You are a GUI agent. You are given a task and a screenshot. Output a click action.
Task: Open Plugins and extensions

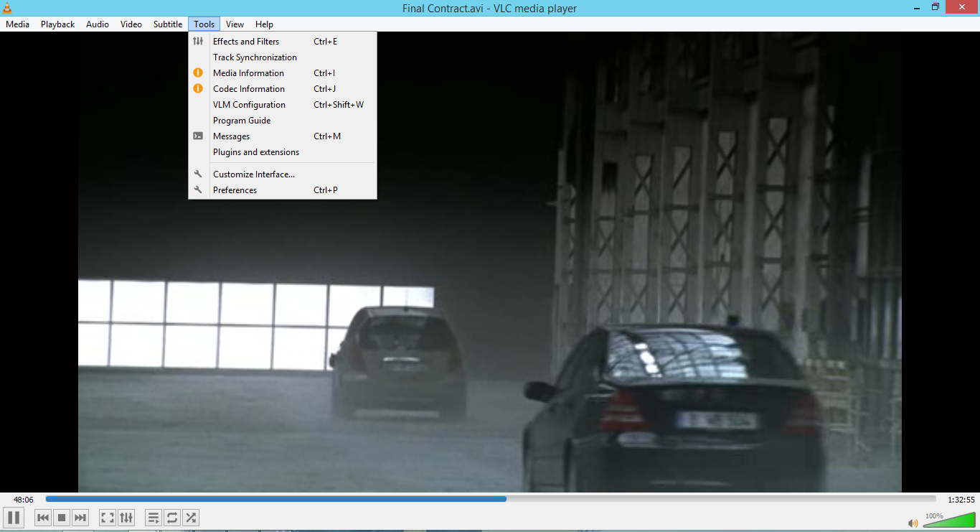(283, 152)
